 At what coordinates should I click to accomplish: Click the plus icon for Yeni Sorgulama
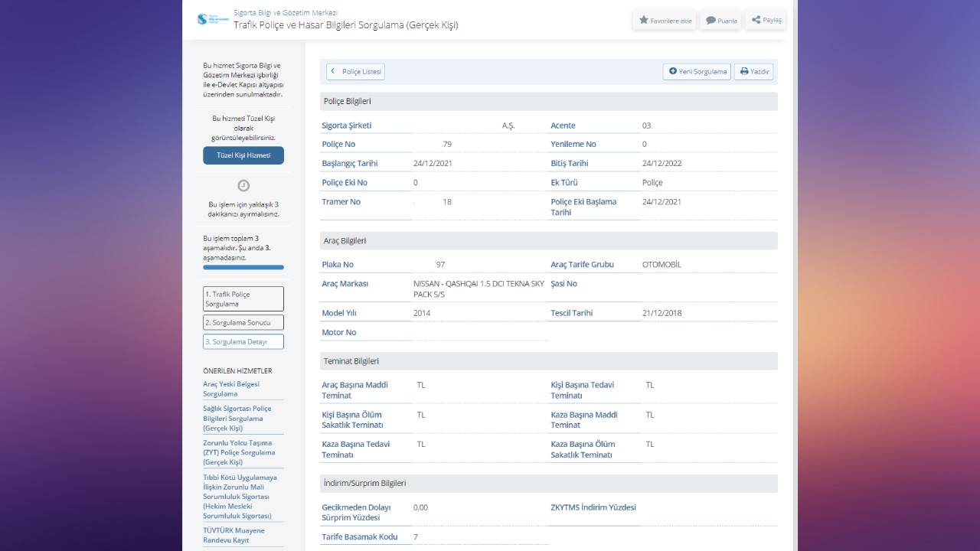(673, 71)
